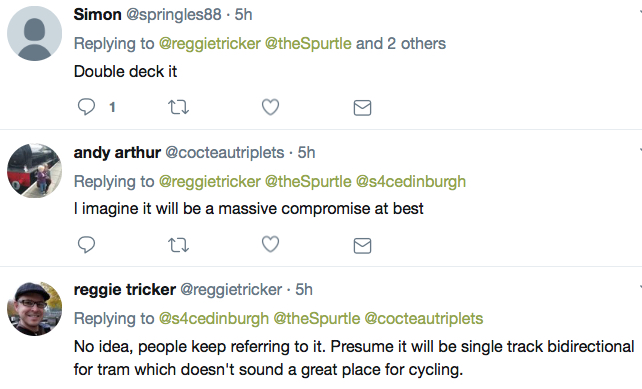Open the @cocteautriplets handle beside andy arthur
The image size is (642, 389).
point(225,153)
